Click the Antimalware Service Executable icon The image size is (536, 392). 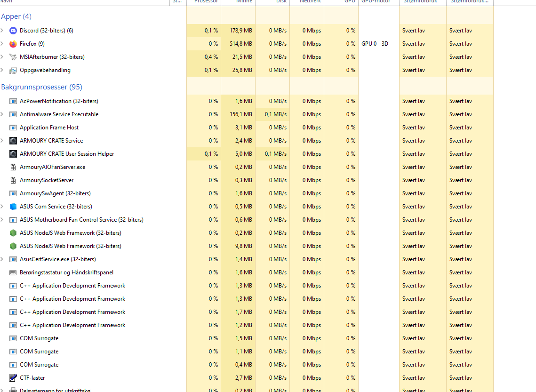click(x=13, y=114)
